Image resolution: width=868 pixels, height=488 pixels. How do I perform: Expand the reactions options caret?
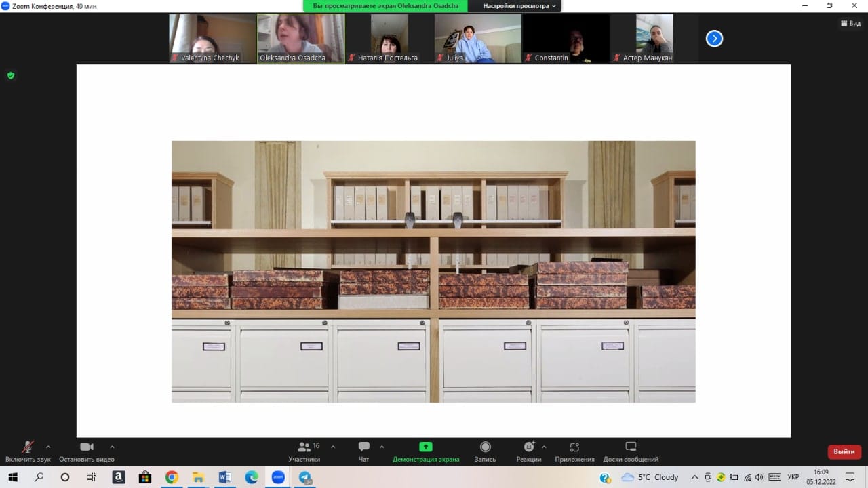point(544,447)
